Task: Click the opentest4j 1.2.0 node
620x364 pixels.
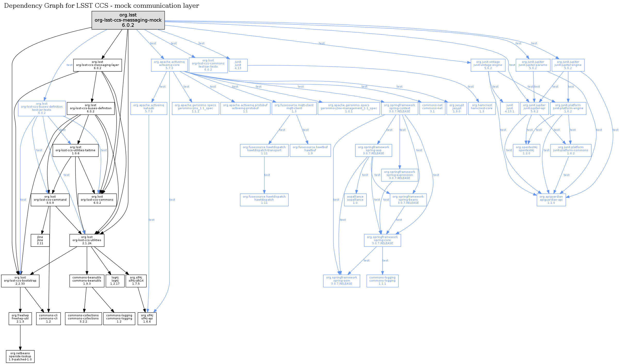Action: pos(526,150)
